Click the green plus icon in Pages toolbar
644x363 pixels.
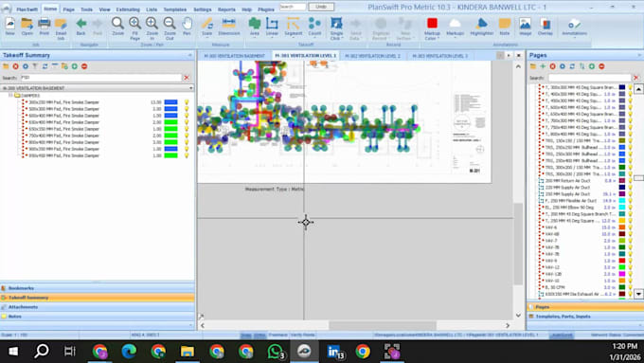point(543,66)
